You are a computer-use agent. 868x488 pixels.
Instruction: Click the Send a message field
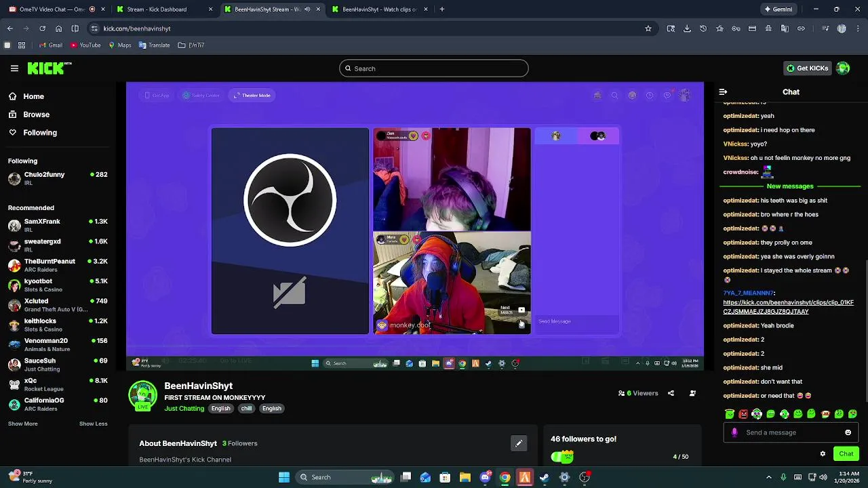point(791,432)
